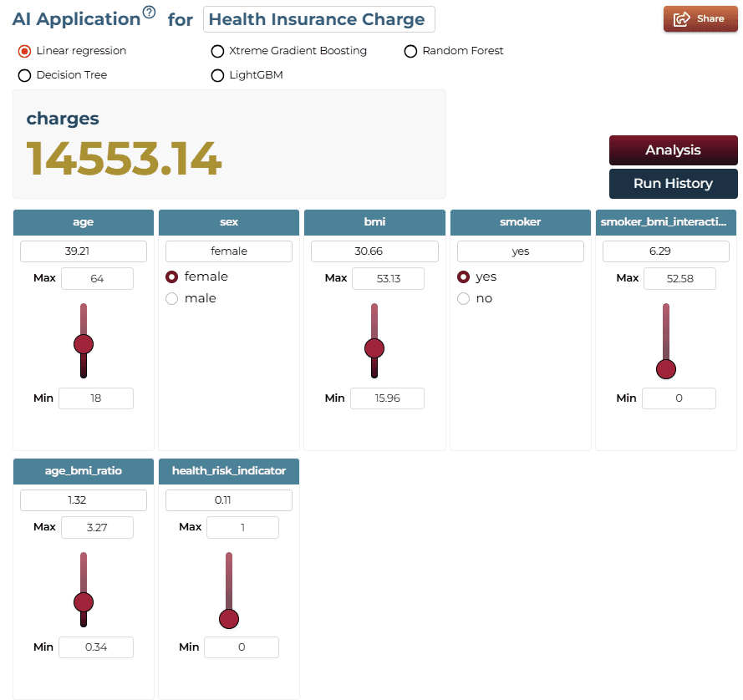Select the Decision Tree option

pyautogui.click(x=24, y=75)
